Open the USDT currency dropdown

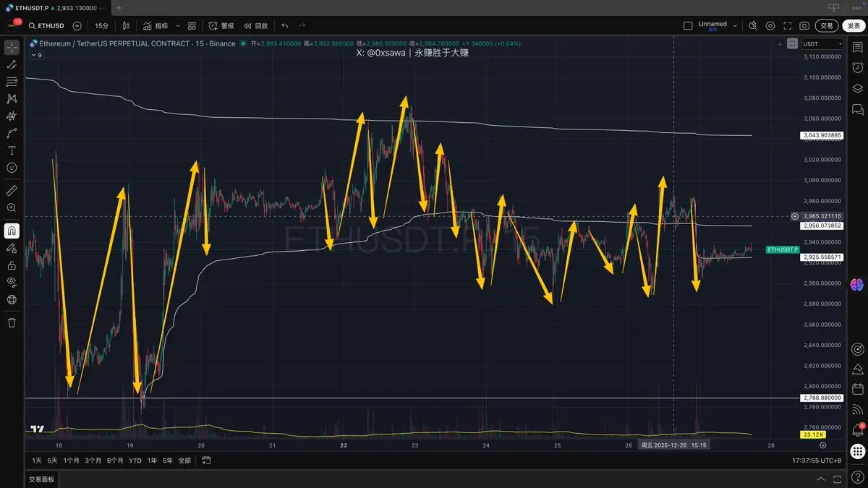coord(823,43)
